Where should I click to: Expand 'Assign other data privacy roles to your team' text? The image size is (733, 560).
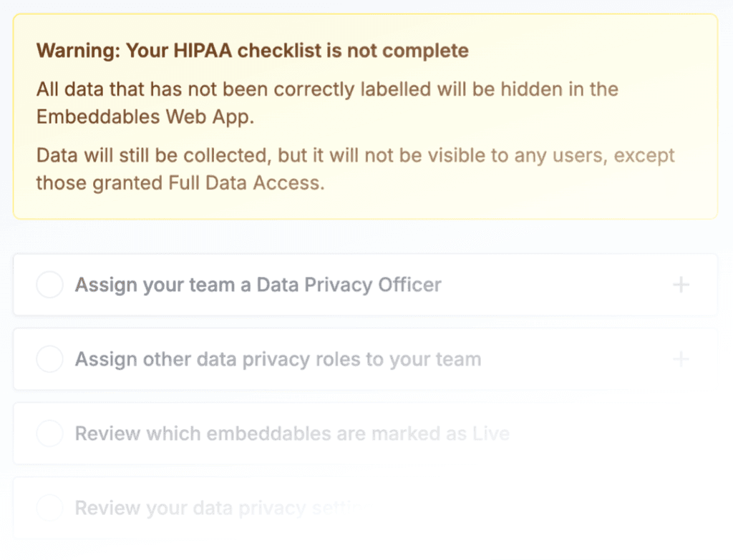278,360
